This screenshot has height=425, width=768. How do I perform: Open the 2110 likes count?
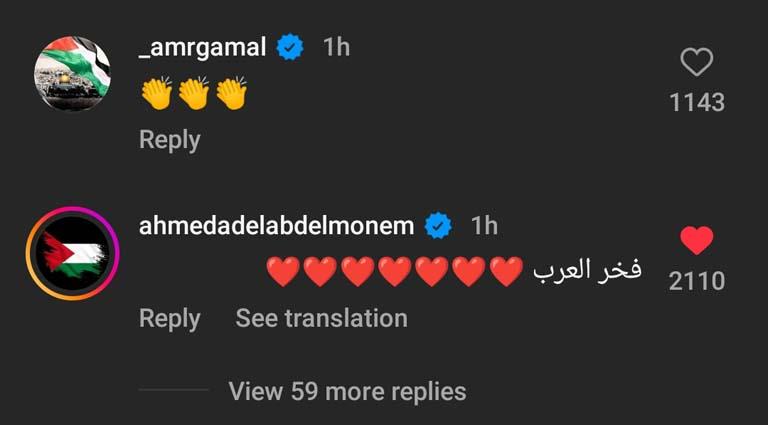[696, 281]
